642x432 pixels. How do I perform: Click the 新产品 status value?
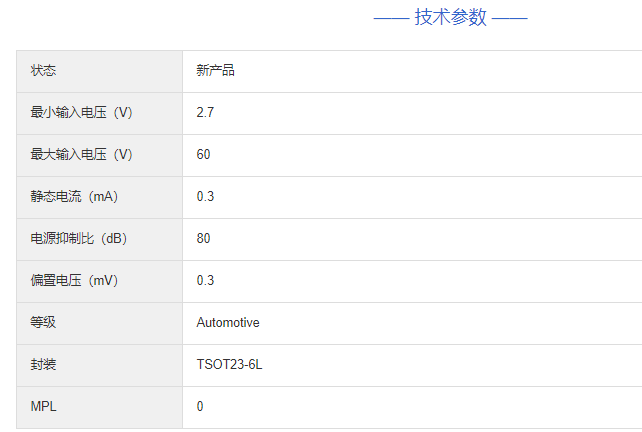coord(215,71)
